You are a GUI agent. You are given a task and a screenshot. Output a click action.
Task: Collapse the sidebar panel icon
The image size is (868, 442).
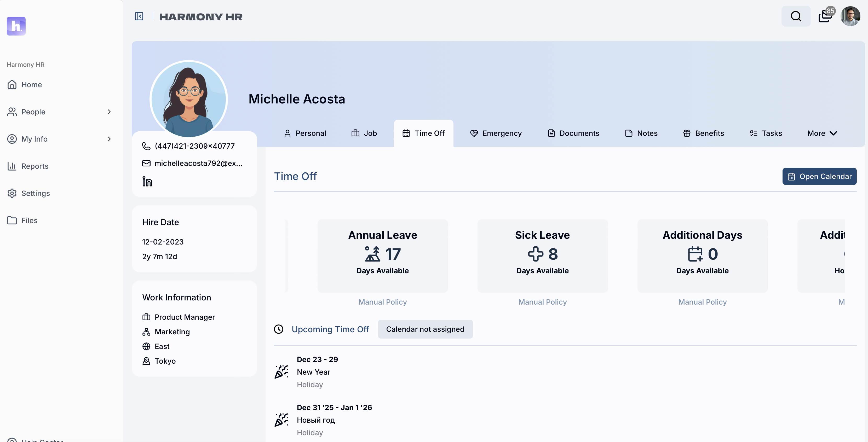(139, 16)
